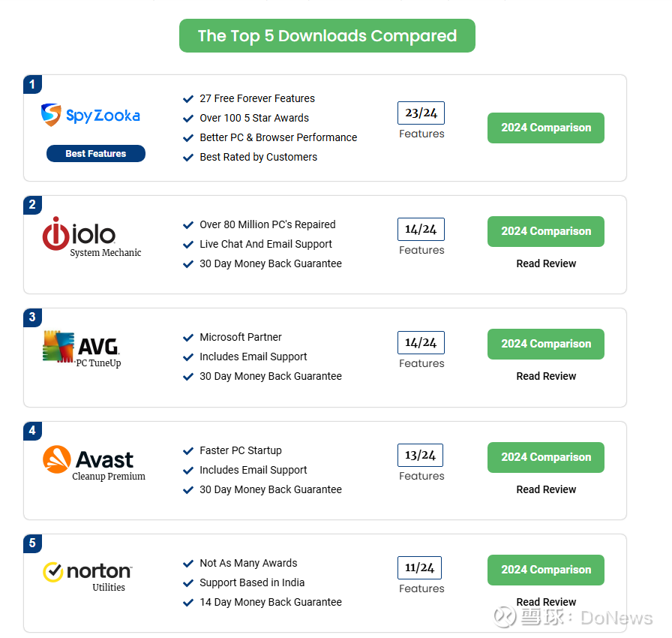Click the Best Features badge

(96, 154)
